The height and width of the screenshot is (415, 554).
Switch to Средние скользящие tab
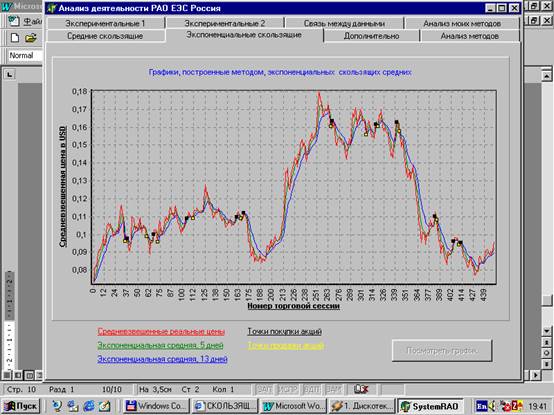(105, 36)
